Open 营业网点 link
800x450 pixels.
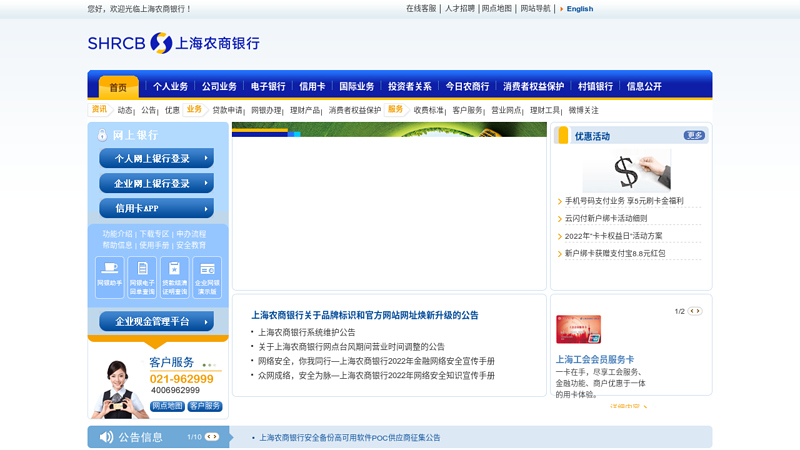506,110
